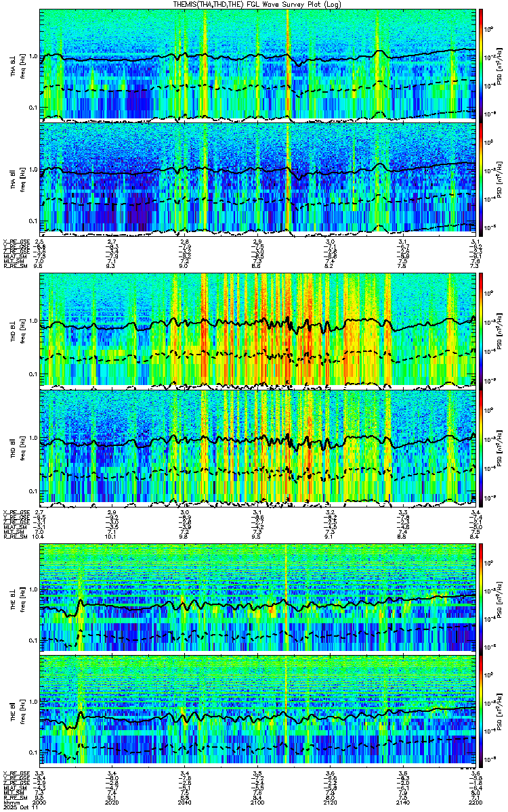Click the THE B∥ PSD color bar

[481, 713]
